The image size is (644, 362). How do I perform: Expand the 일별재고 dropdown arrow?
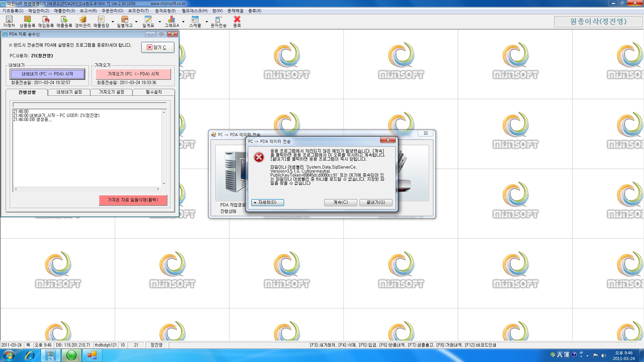tap(136, 22)
